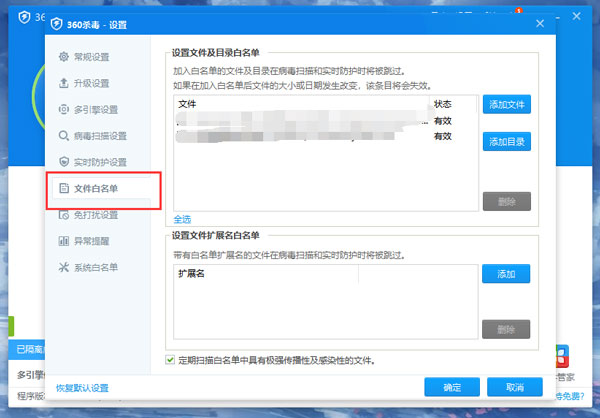Close the main 360 window behind
This screenshot has width=600, height=418.
tap(577, 16)
